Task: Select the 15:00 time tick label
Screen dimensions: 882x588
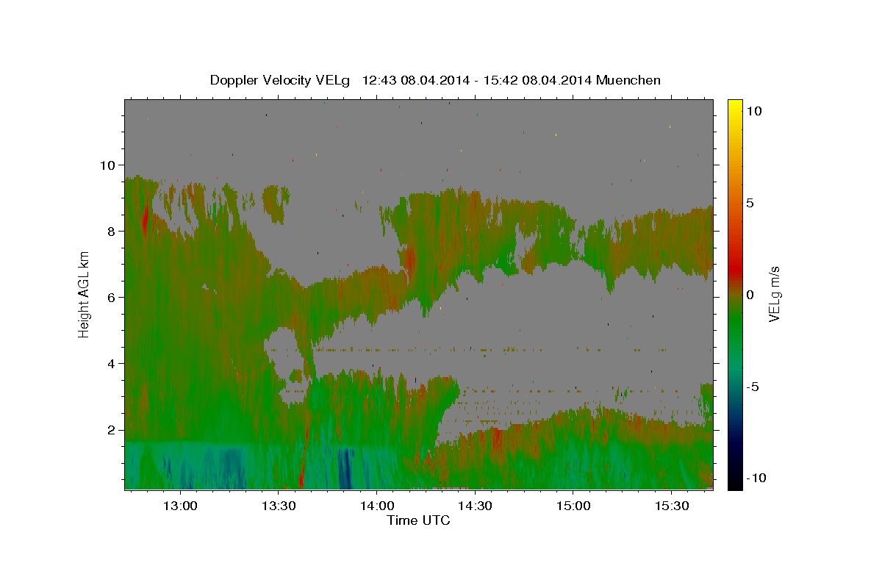Action: (573, 506)
